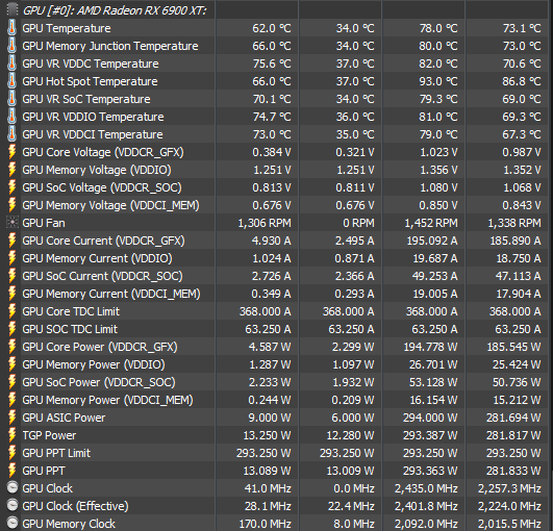Click lightning icon for GPU SOC TDC Limit
The height and width of the screenshot is (531, 553).
(12, 329)
